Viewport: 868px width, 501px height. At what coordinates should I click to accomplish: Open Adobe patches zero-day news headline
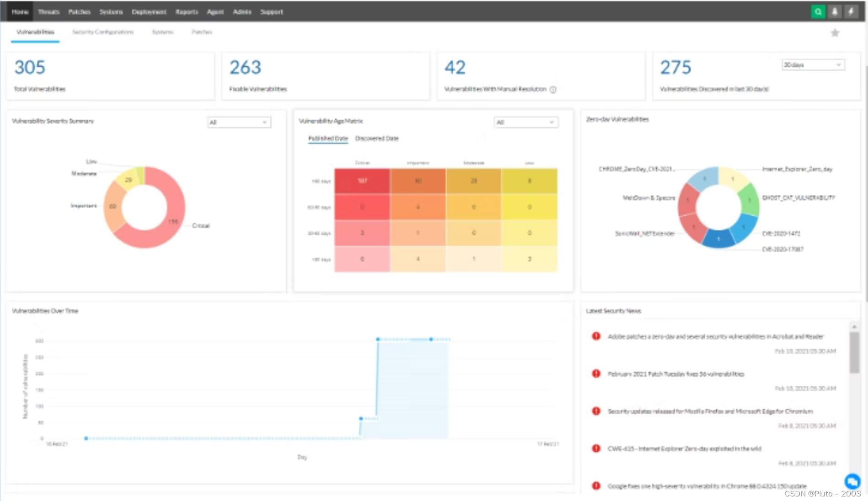point(715,336)
